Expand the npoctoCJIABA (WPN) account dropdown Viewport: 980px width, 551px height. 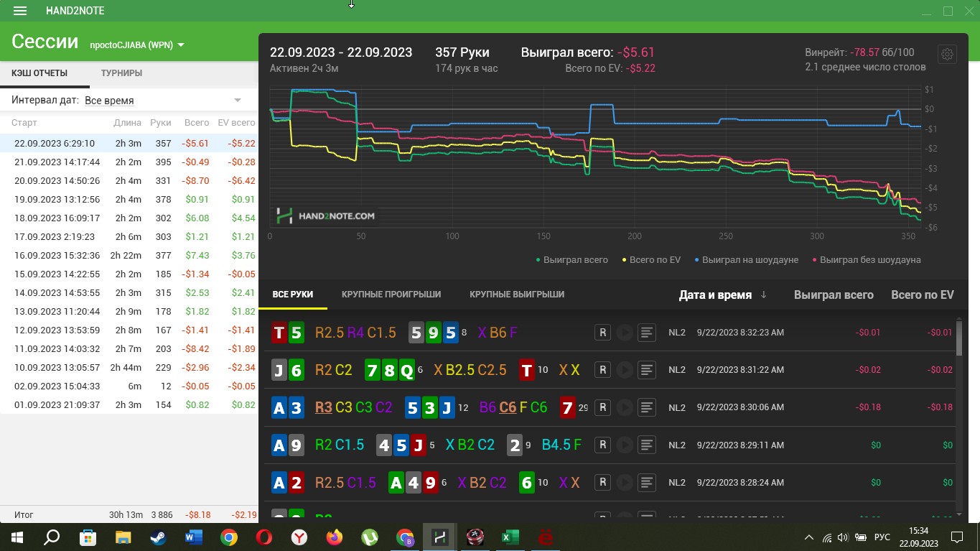click(137, 45)
